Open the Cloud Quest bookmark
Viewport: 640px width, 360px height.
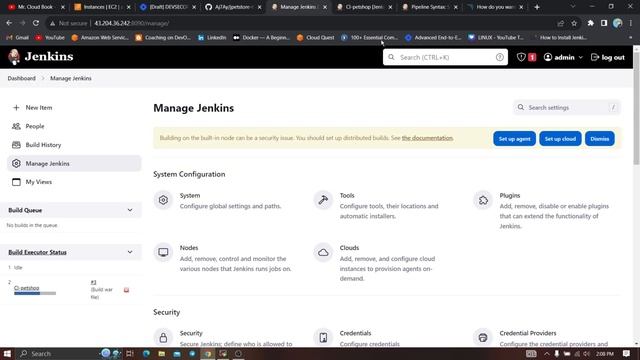tap(316, 38)
